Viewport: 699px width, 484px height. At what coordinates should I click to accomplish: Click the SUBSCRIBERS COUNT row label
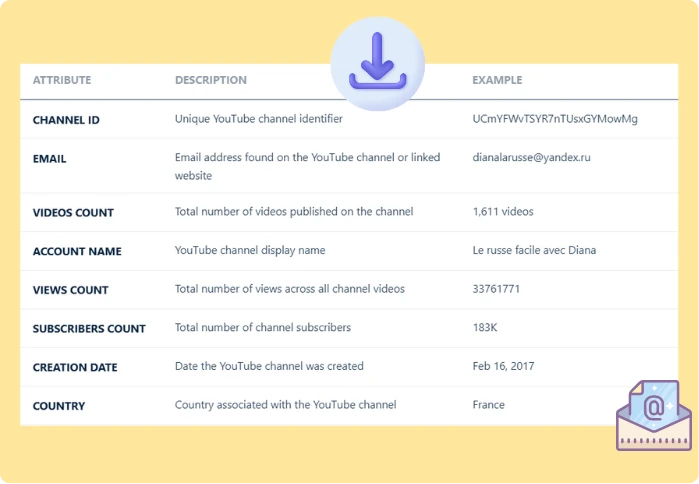point(89,329)
